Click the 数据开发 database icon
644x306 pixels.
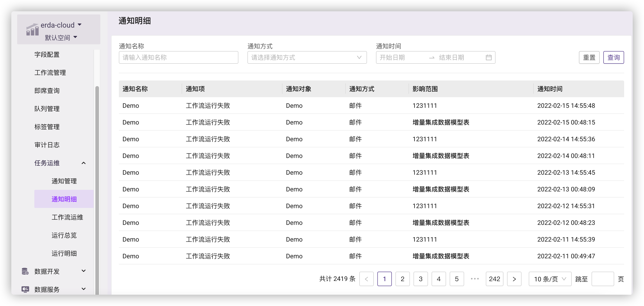tap(25, 271)
